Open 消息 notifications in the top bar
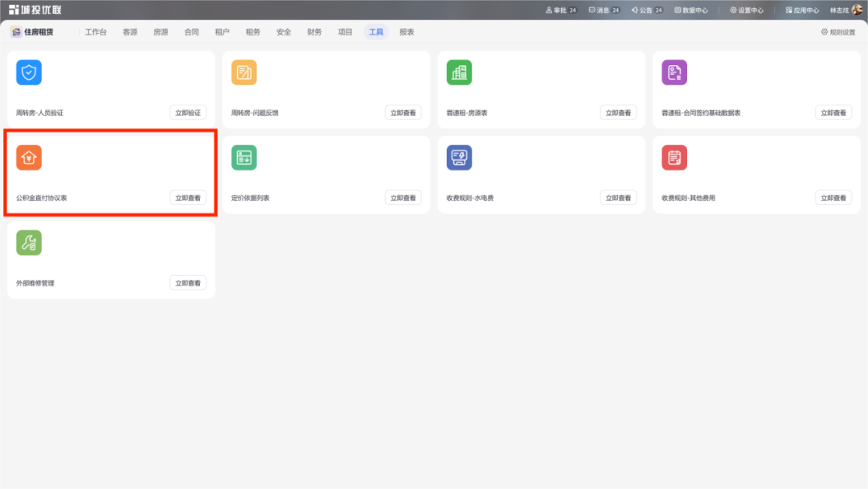Image resolution: width=868 pixels, height=489 pixels. coord(604,10)
